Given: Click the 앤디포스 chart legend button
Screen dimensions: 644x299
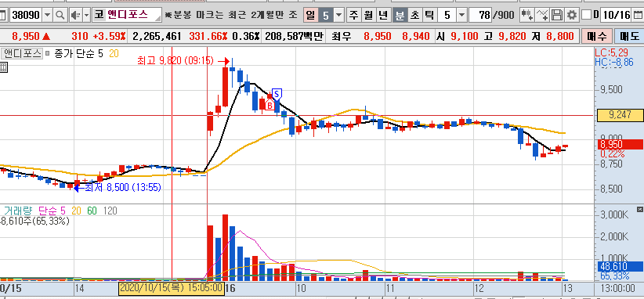Looking at the screenshot, I should click(x=22, y=54).
